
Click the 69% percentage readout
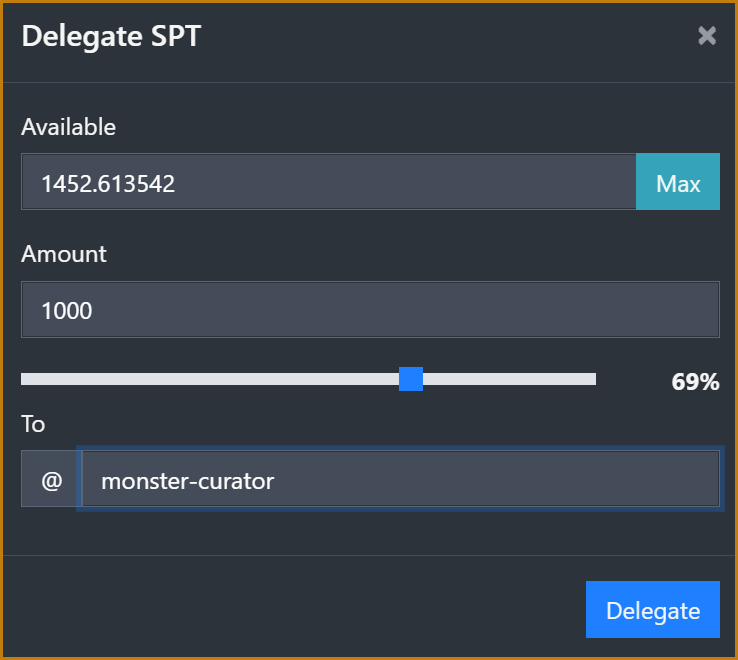pyautogui.click(x=695, y=382)
